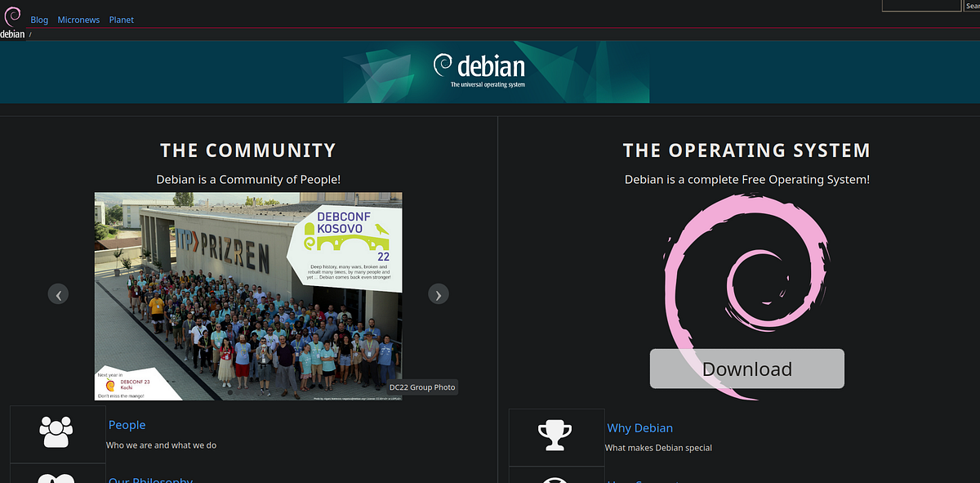Click the DC22 Group Photo caption
The image size is (980, 483).
422,387
